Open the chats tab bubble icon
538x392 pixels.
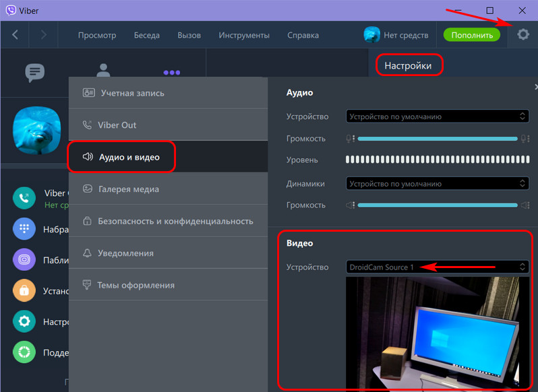pyautogui.click(x=34, y=72)
